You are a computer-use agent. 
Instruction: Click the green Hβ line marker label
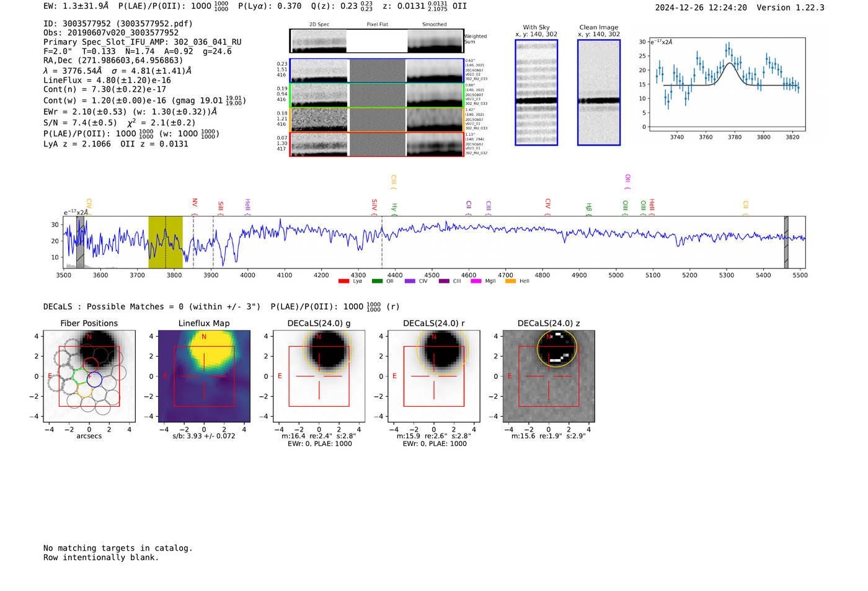point(588,208)
